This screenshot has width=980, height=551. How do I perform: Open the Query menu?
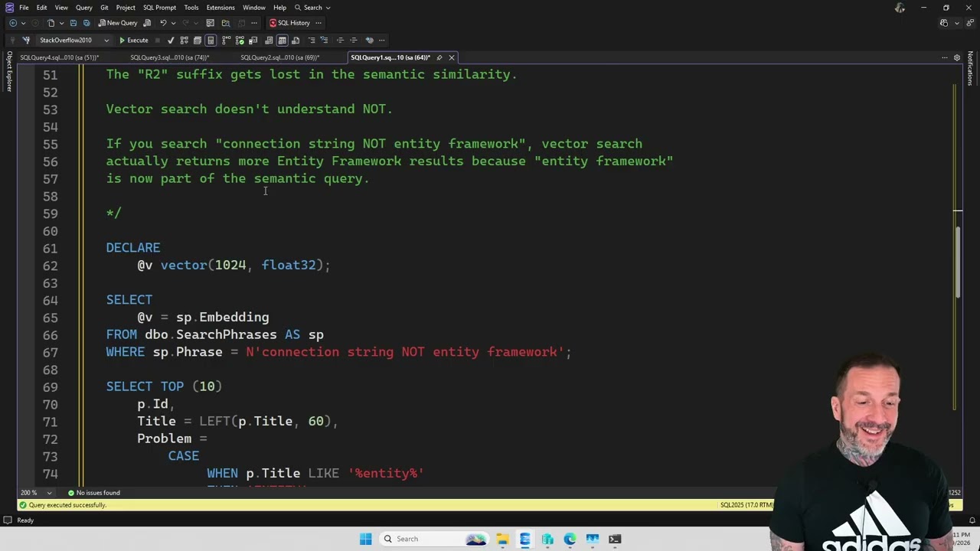(83, 8)
